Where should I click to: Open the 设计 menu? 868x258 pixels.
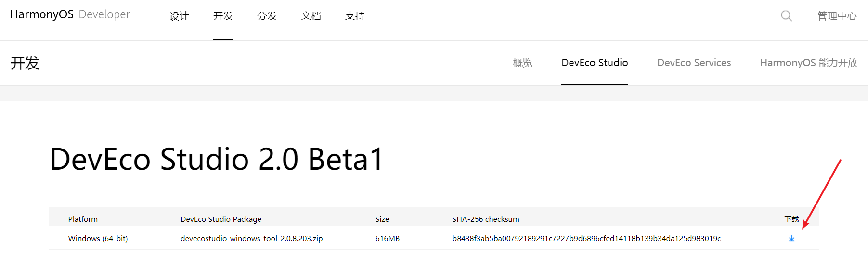(179, 16)
